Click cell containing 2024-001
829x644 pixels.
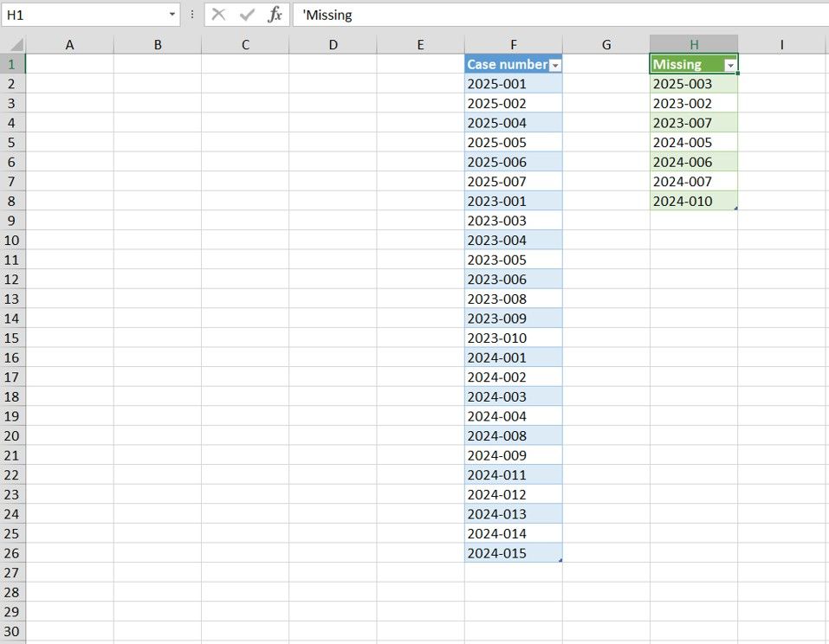pos(514,357)
